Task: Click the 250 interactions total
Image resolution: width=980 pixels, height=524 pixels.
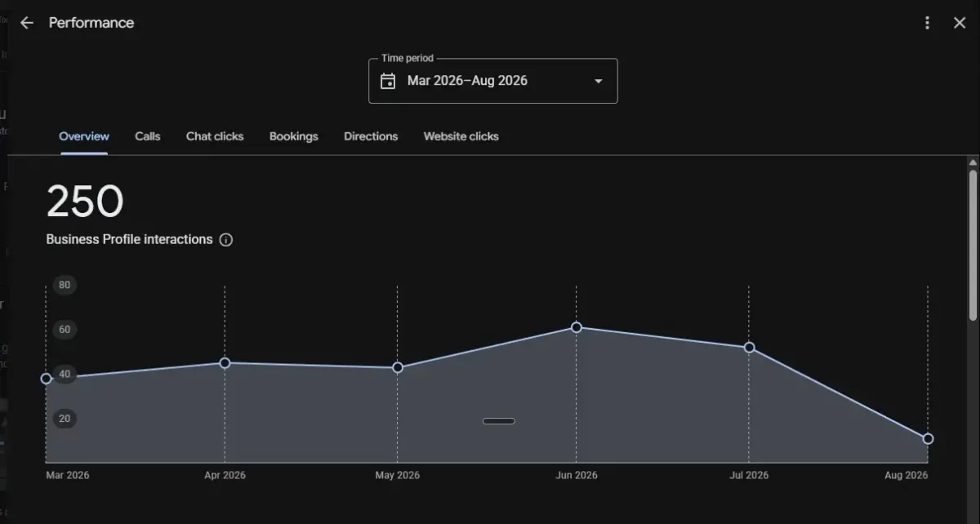Action: click(x=85, y=202)
